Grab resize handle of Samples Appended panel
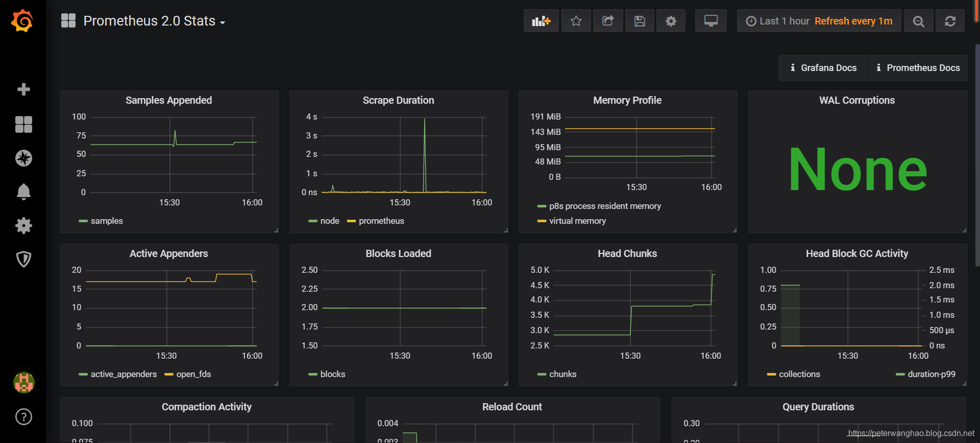The width and height of the screenshot is (980, 443). point(276,230)
